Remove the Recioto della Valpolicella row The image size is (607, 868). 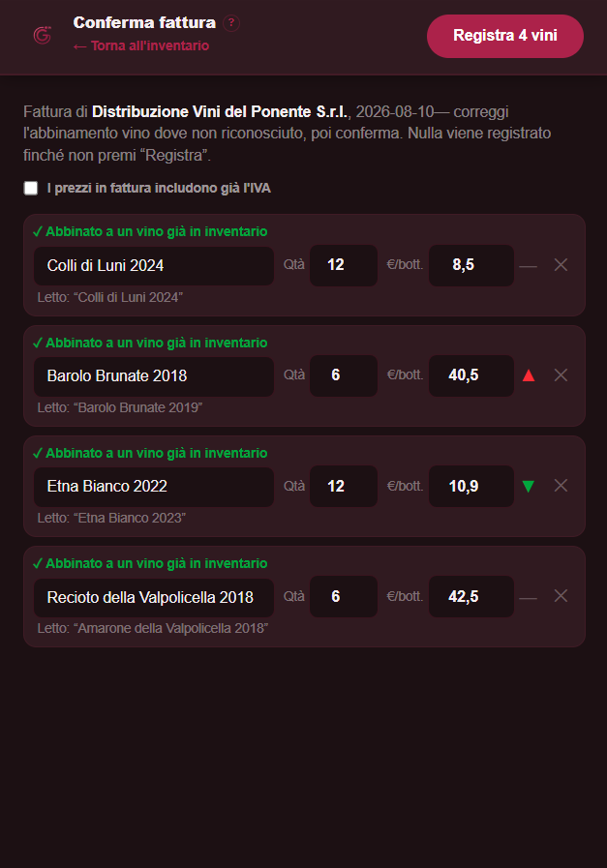(x=561, y=596)
